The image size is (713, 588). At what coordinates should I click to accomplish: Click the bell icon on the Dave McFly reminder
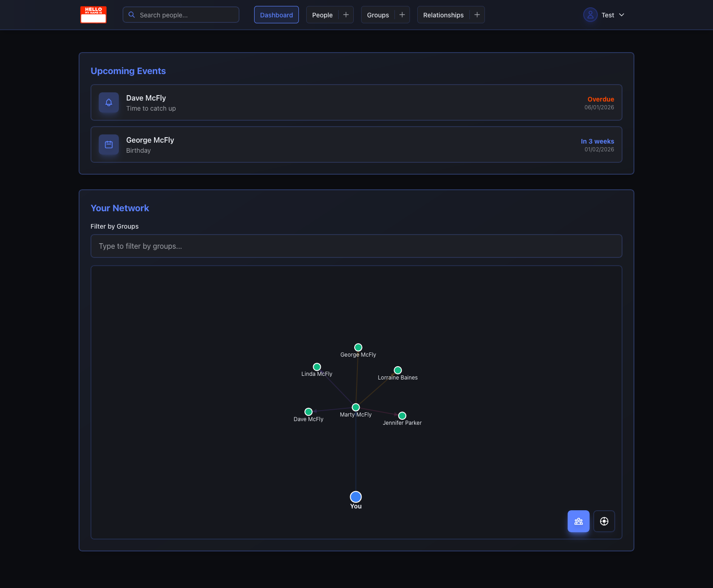[x=108, y=102]
